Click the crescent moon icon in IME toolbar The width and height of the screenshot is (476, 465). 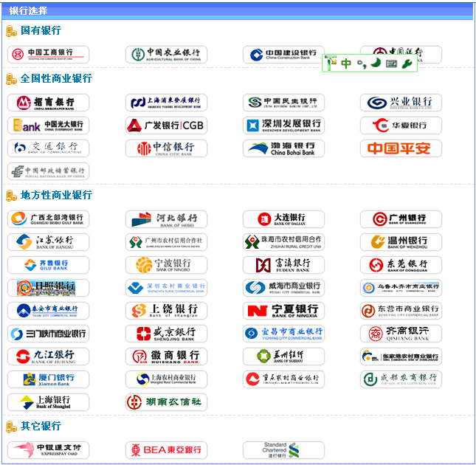click(376, 63)
